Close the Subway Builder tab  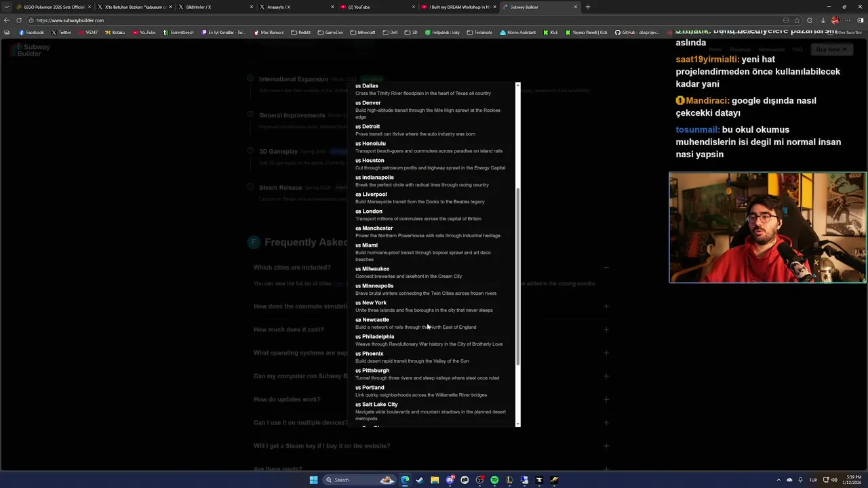(576, 7)
